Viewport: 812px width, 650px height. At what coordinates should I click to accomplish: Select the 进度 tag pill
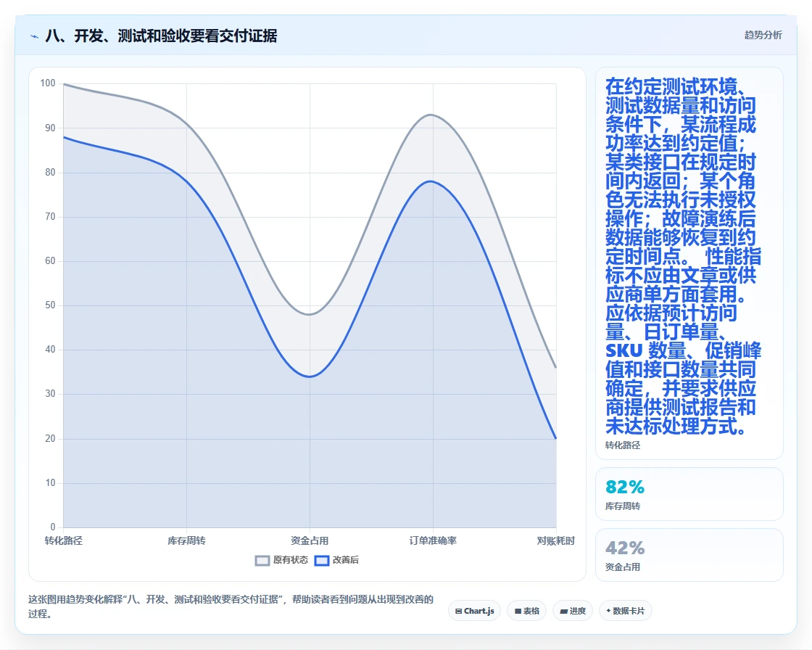[x=573, y=611]
